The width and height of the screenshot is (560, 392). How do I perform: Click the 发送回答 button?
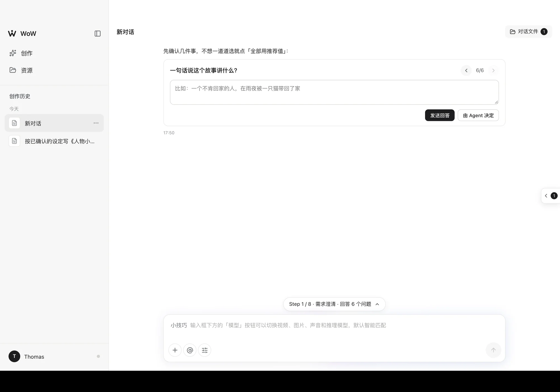pyautogui.click(x=440, y=115)
